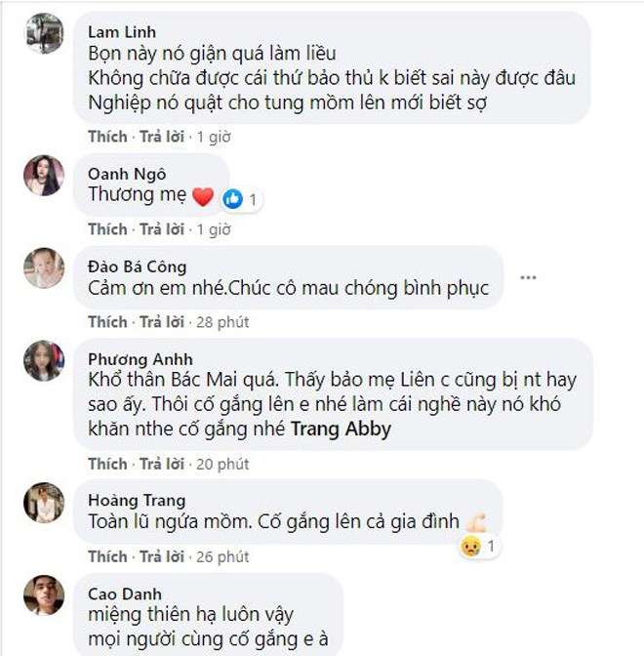644x656 pixels.
Task: Click Trả lời under Đào Bá Công's comment
Action: click(163, 322)
